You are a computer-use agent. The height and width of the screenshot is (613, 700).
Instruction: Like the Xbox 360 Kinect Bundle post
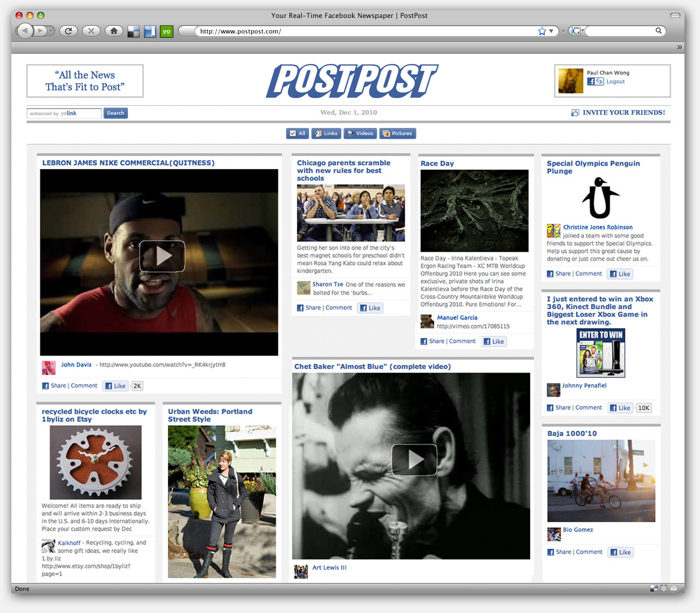pyautogui.click(x=620, y=408)
